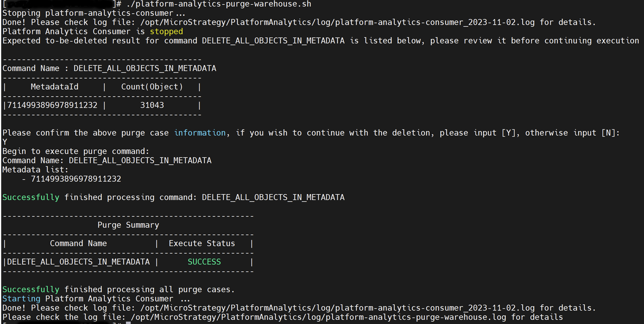The height and width of the screenshot is (324, 644).
Task: Click the blue "Starting" word
Action: (x=21, y=299)
